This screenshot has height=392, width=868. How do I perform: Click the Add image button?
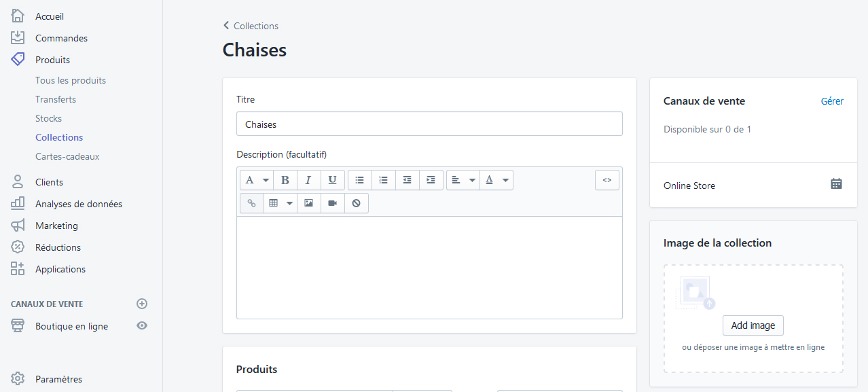(753, 325)
